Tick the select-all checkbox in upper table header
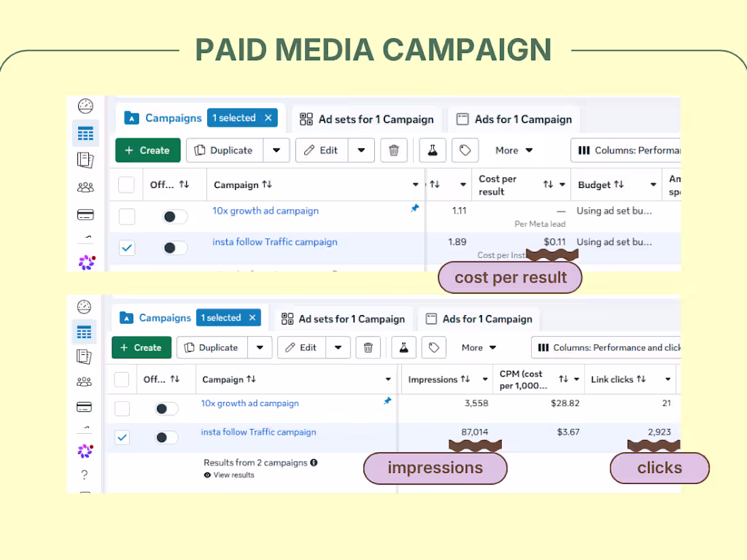The height and width of the screenshot is (560, 747). [x=126, y=184]
